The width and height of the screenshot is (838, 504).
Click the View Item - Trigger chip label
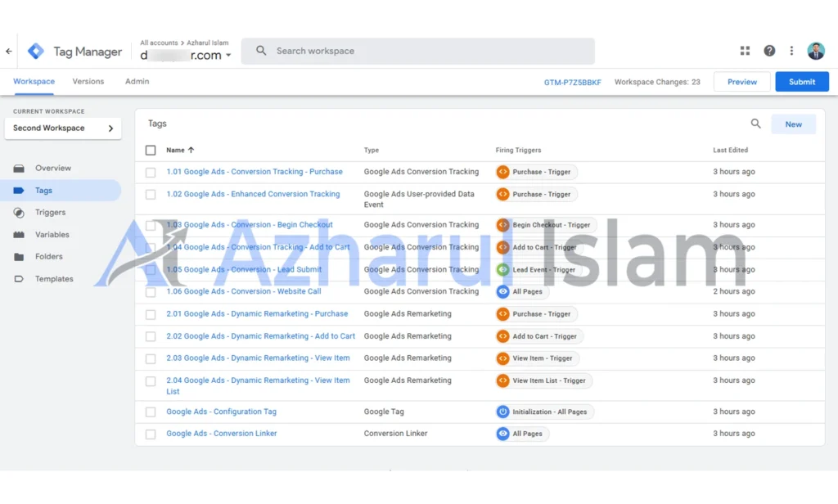(x=543, y=358)
